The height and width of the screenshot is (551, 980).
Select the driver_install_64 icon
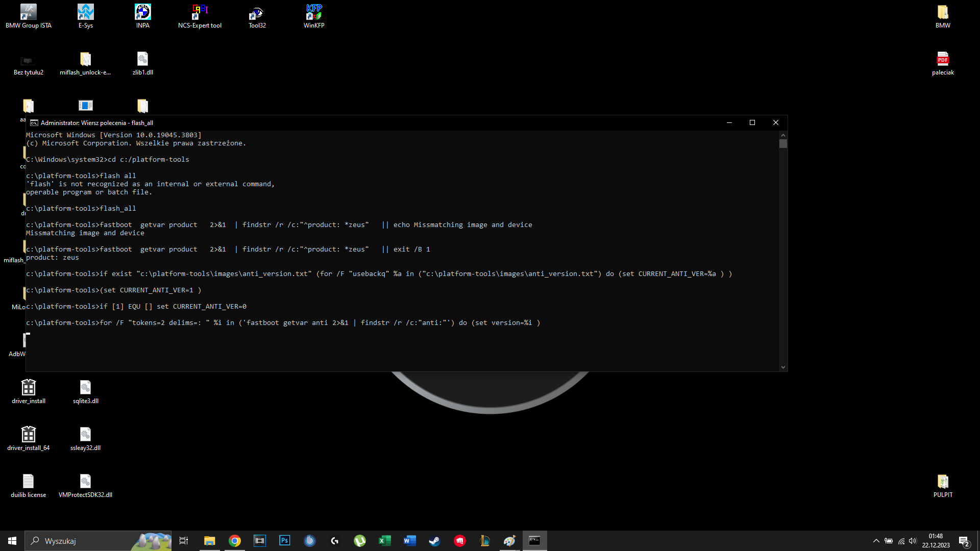pos(29,439)
